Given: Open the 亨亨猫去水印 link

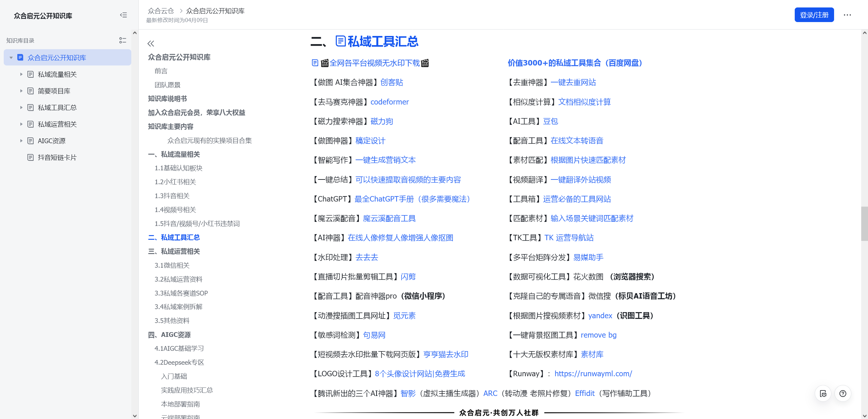Looking at the screenshot, I should [446, 354].
